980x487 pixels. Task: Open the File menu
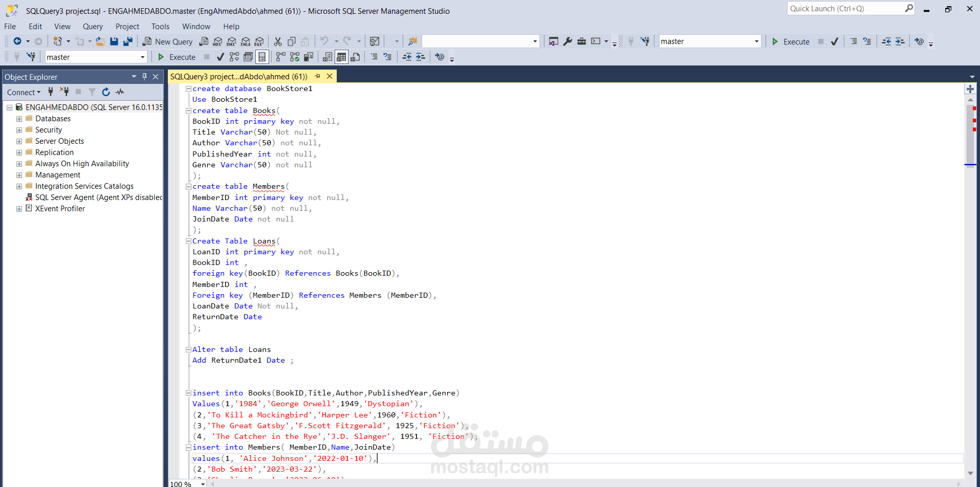10,27
